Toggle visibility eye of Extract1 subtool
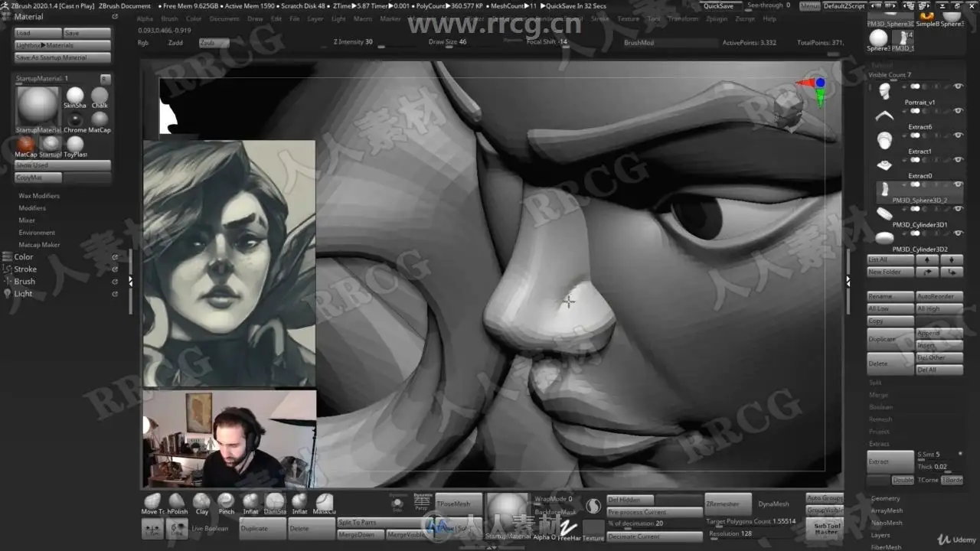The height and width of the screenshot is (551, 980). 958,135
